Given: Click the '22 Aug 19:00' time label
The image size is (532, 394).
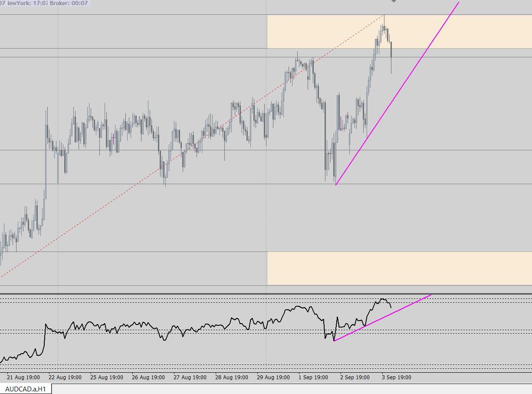Looking at the screenshot, I should tap(65, 377).
